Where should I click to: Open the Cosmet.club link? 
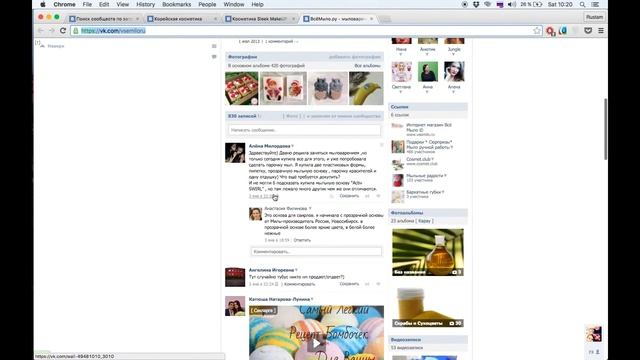coord(418,159)
